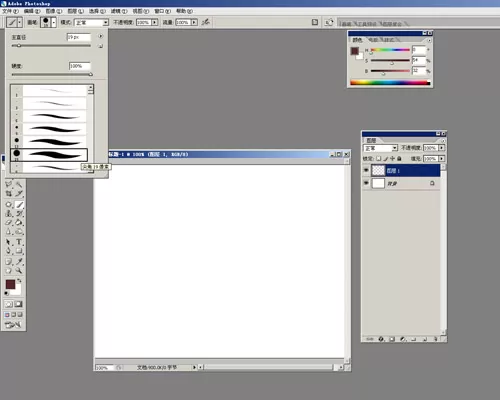Click the master diameter slider
The height and width of the screenshot is (400, 500).
(51, 46)
